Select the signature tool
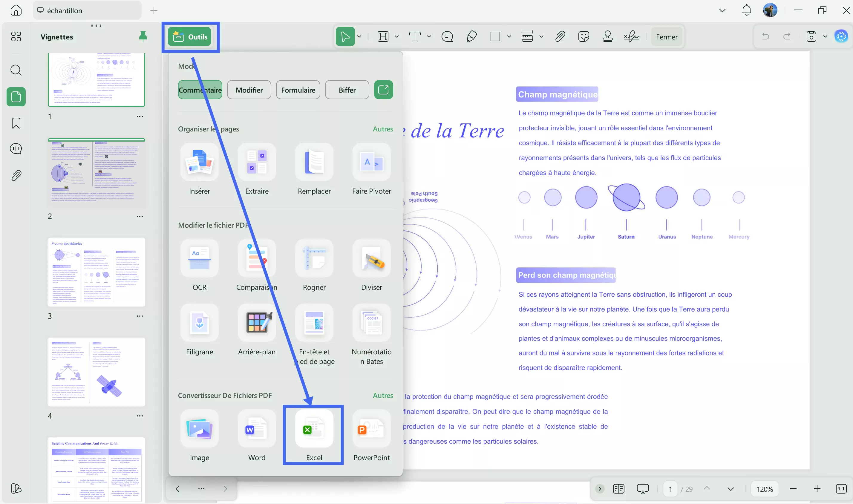Screen dimensions: 853x504 click(631, 36)
